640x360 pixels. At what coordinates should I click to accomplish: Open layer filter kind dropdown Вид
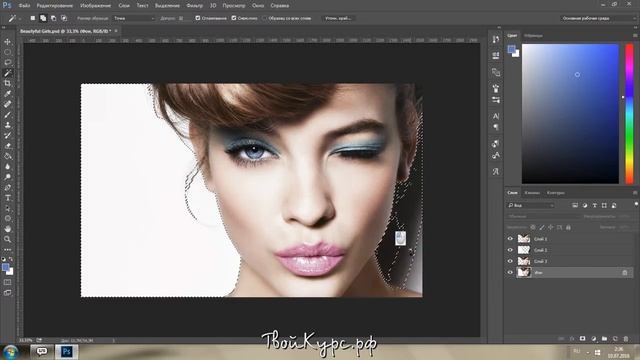click(x=531, y=205)
